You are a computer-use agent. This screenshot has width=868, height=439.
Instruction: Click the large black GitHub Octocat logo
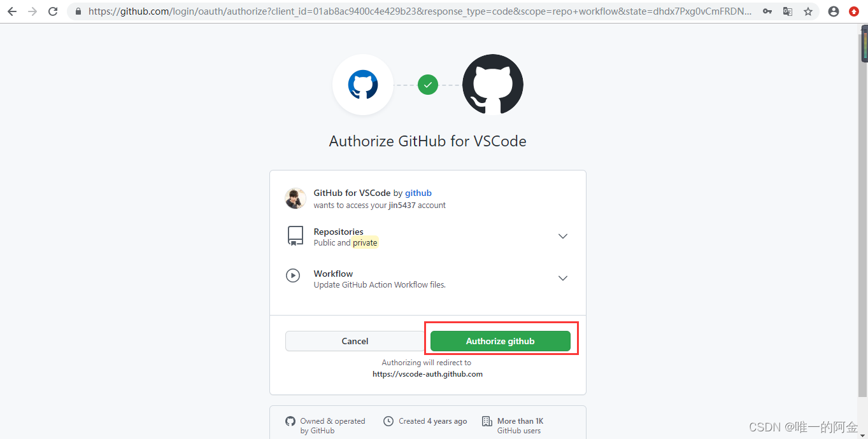click(493, 85)
